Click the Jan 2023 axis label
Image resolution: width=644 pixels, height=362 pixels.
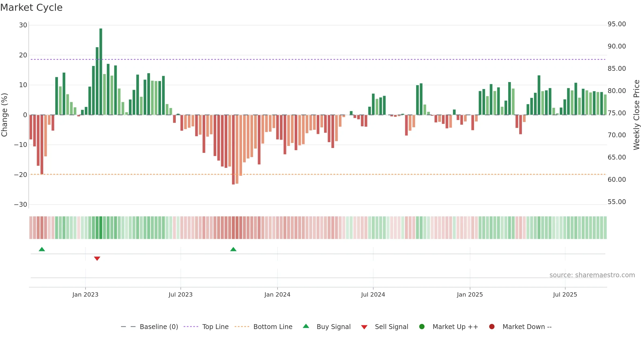(85, 294)
